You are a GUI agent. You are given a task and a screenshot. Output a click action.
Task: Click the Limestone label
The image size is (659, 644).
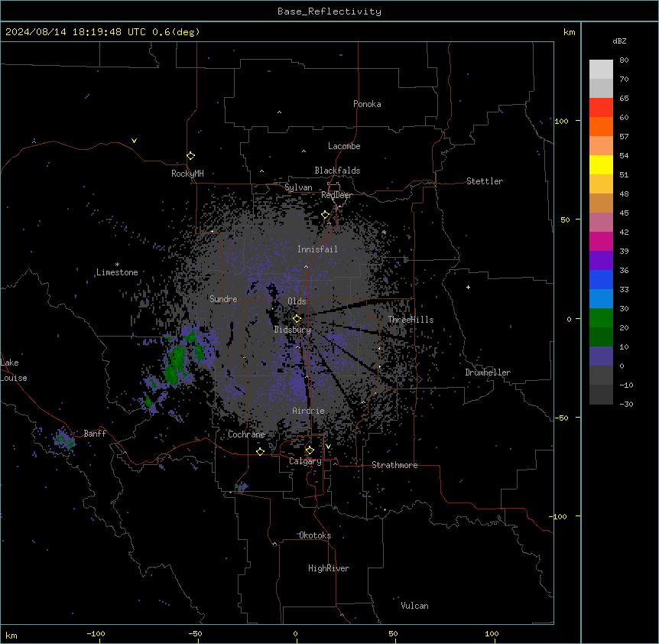pyautogui.click(x=117, y=272)
